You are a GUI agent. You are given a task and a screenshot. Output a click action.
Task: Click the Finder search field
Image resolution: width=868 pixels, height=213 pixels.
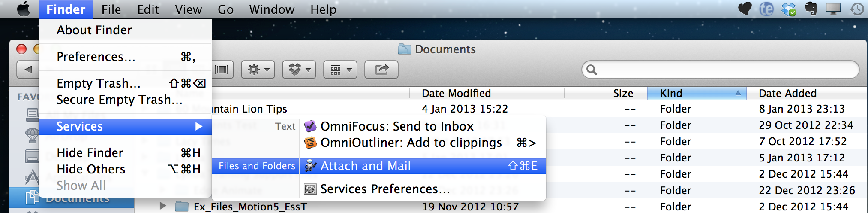(x=720, y=70)
